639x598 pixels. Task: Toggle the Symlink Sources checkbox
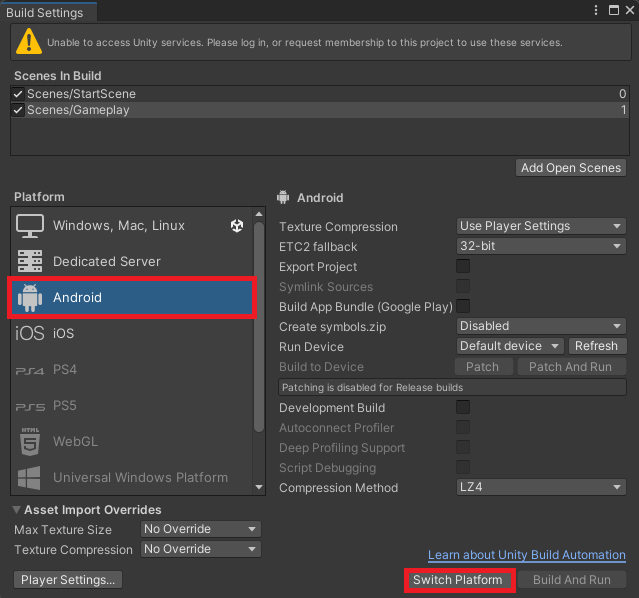coord(463,286)
